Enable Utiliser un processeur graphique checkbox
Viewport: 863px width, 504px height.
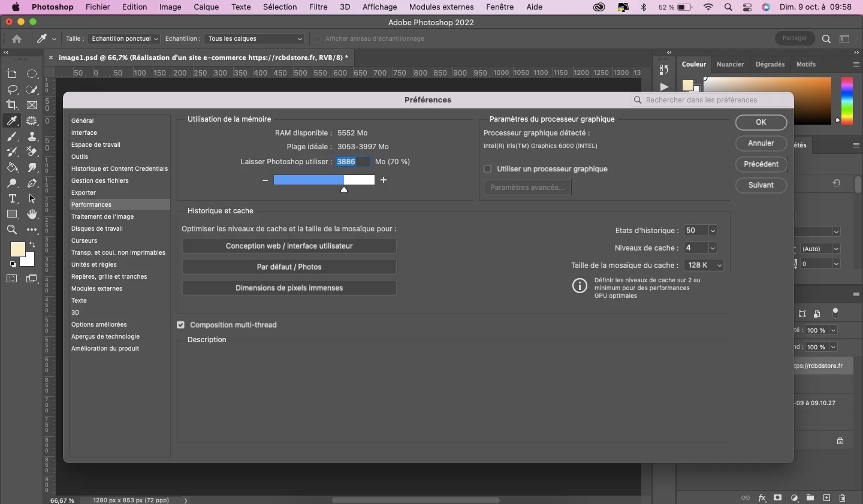(488, 169)
